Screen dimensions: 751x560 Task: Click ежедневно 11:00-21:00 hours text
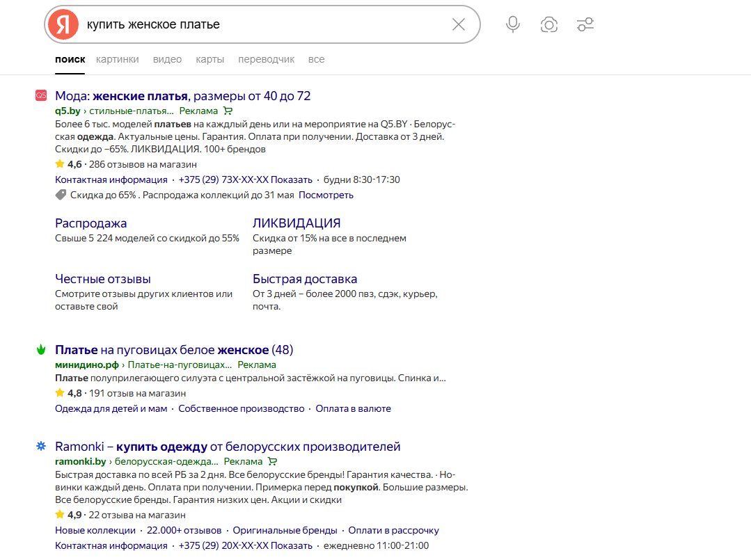pos(376,545)
